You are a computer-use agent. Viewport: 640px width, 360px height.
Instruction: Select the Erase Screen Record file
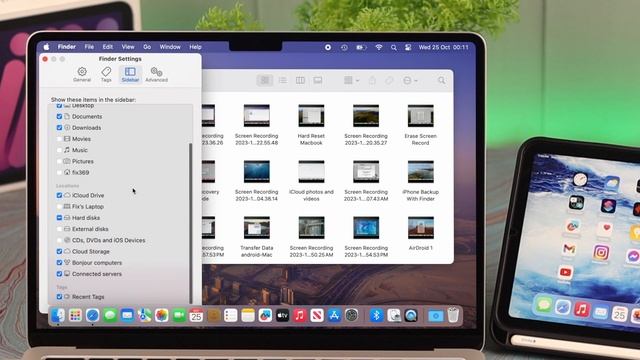tap(420, 124)
